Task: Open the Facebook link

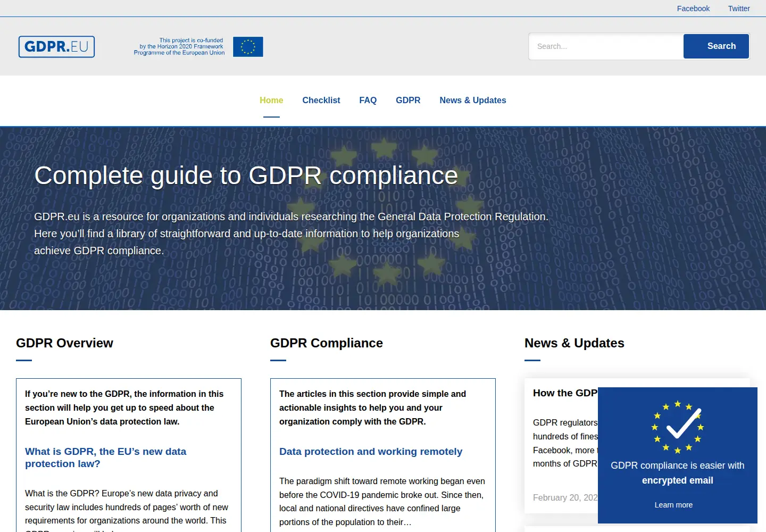Action: pos(693,9)
